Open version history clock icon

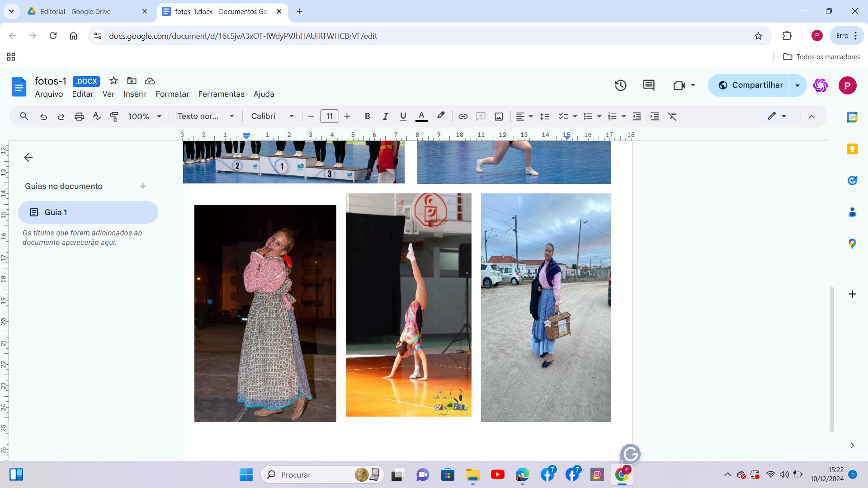[x=620, y=85]
